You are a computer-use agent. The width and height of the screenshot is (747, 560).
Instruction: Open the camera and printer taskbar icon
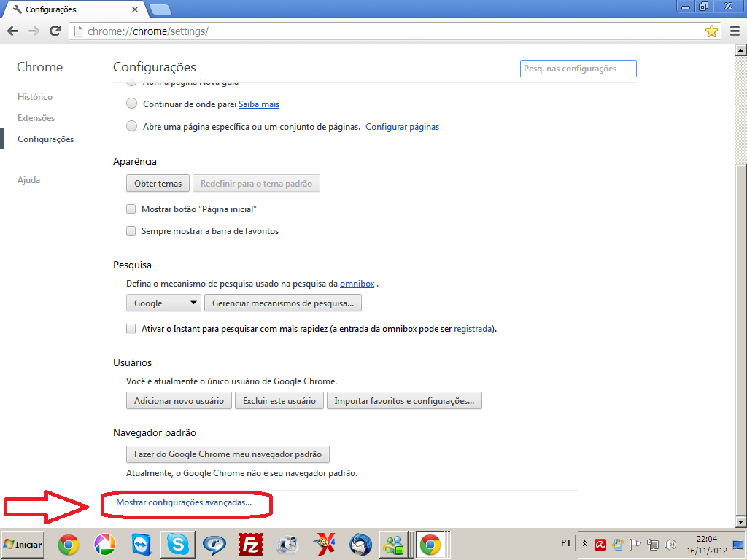[x=287, y=544]
